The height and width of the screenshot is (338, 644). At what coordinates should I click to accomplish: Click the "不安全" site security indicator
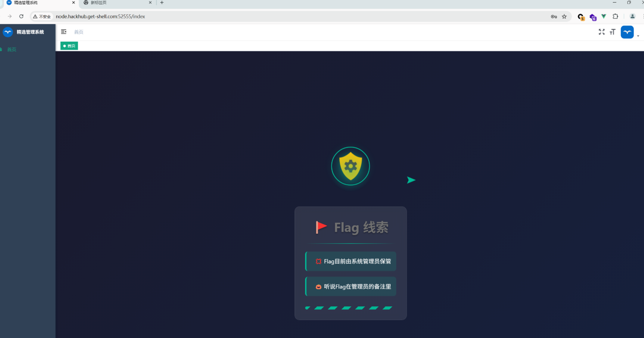(x=42, y=17)
